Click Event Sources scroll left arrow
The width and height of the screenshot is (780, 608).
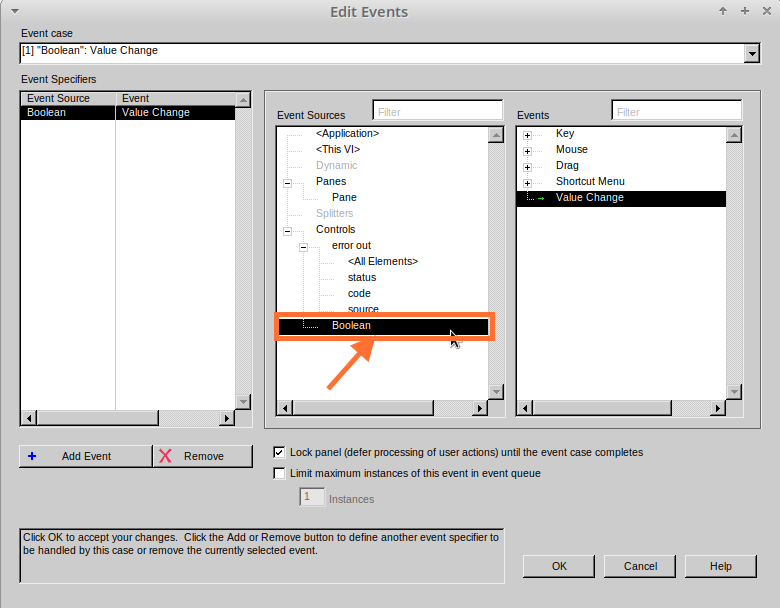click(285, 408)
